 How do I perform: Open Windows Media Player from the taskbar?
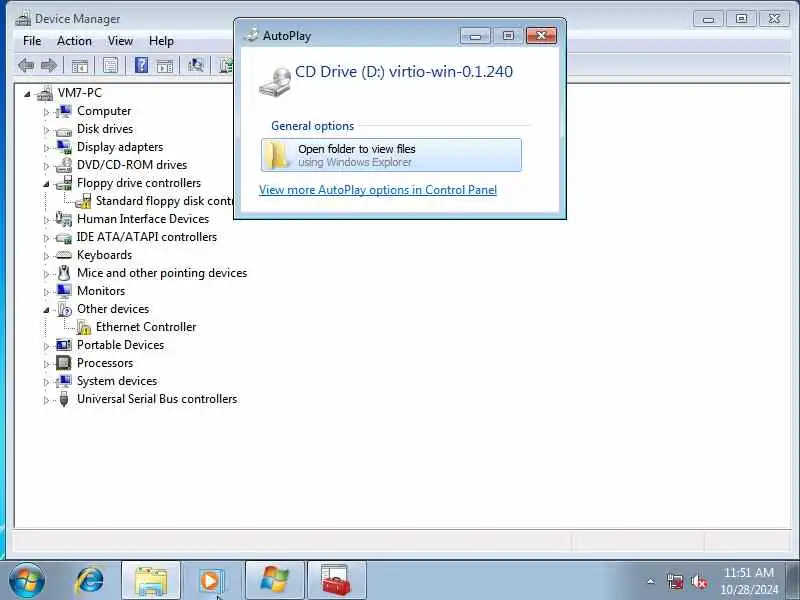click(x=211, y=581)
